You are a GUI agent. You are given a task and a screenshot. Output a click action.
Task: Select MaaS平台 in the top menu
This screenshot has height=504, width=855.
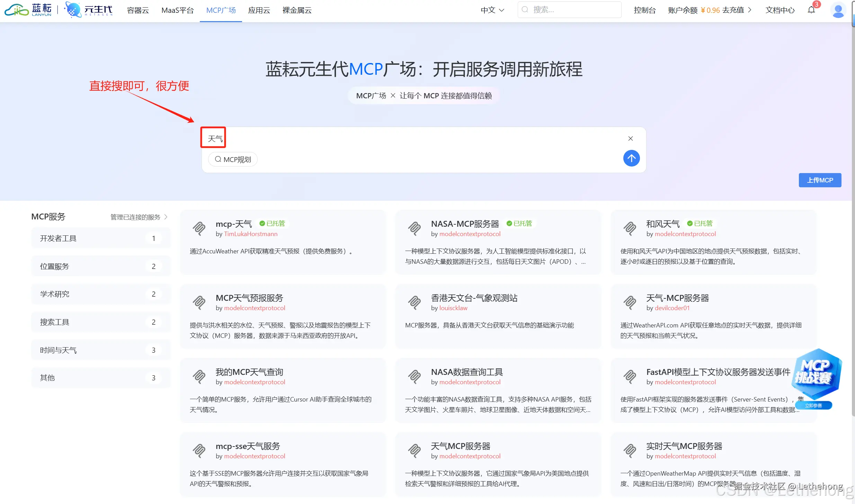point(178,10)
